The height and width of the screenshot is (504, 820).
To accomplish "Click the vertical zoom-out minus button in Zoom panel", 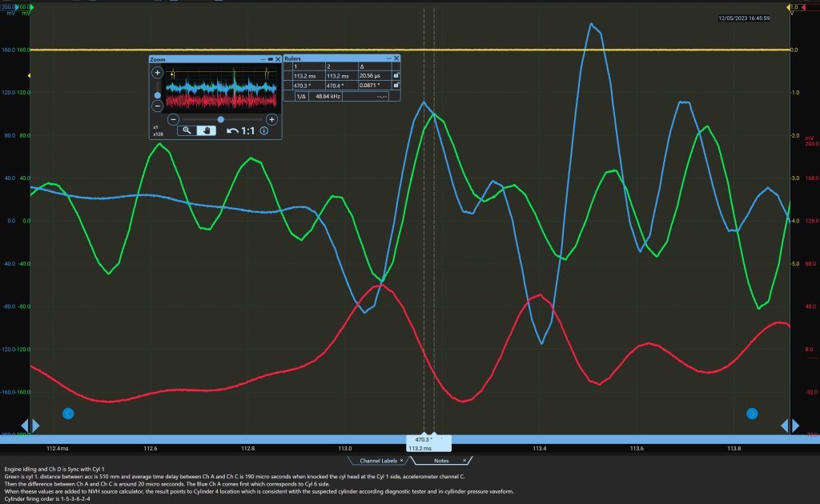I will click(158, 106).
